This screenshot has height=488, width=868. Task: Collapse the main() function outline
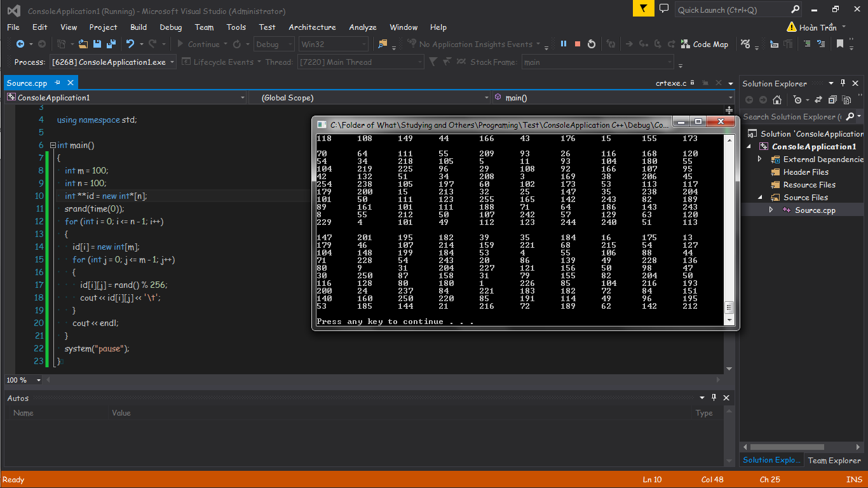(53, 146)
